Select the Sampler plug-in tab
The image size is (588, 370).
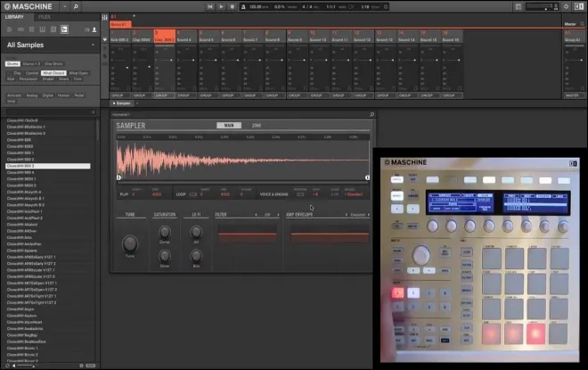(121, 103)
